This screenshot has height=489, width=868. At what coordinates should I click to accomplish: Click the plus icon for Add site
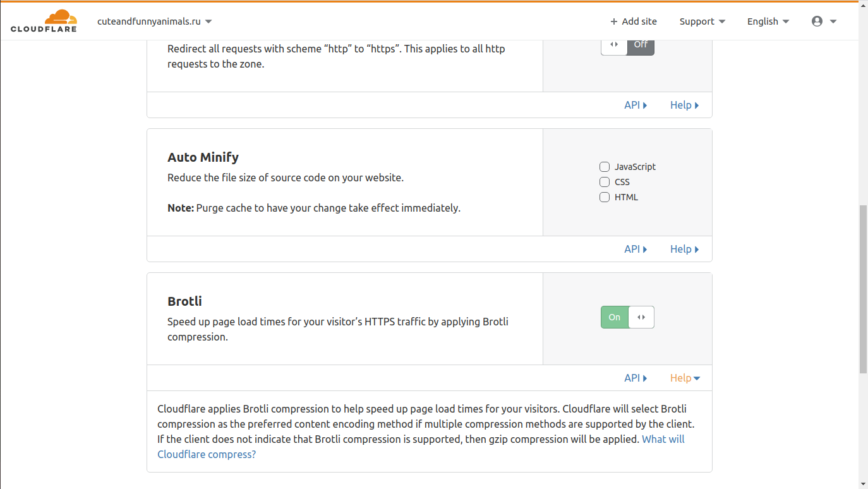(613, 21)
